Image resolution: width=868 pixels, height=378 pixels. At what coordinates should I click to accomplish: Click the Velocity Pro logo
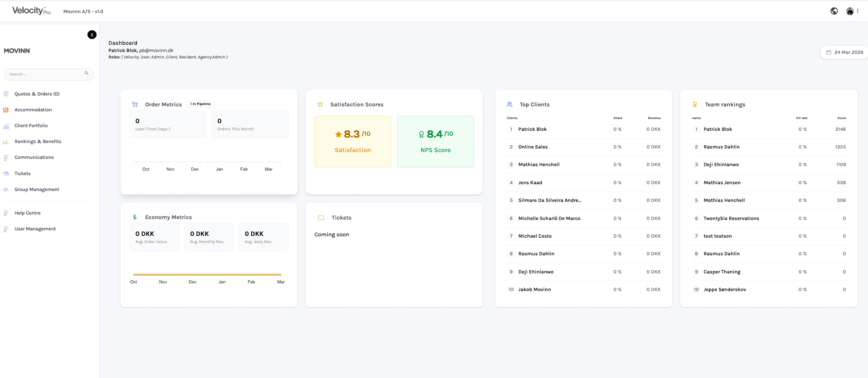[31, 10]
